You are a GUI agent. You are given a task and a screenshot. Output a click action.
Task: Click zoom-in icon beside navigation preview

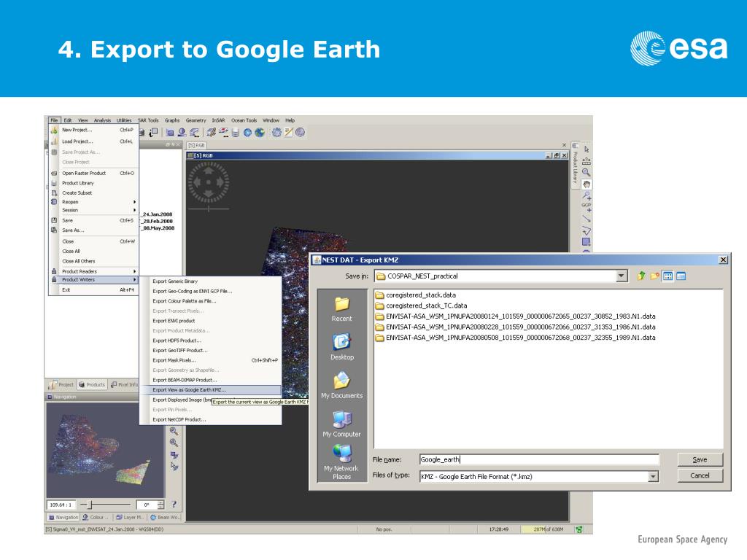click(174, 431)
